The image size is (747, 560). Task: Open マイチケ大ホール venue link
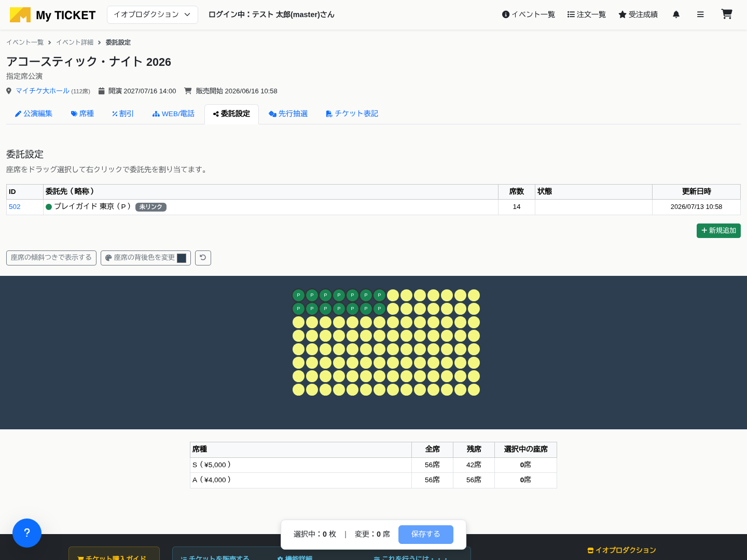point(43,91)
